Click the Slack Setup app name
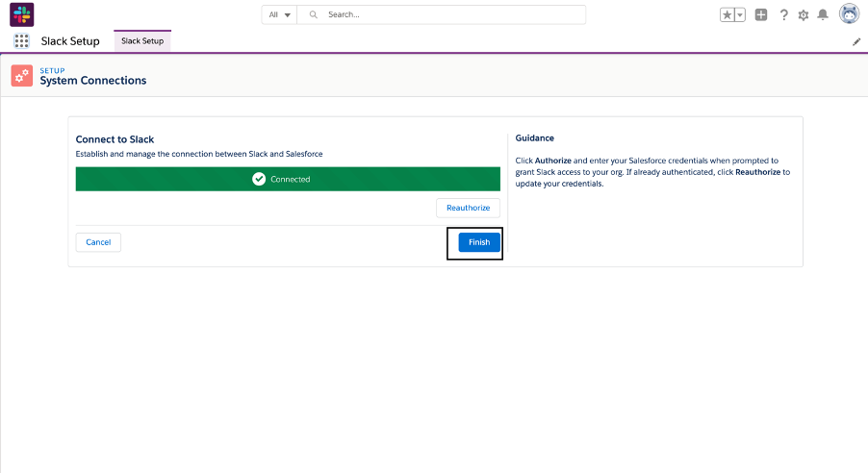Screen dimensions: 868x473 70,41
